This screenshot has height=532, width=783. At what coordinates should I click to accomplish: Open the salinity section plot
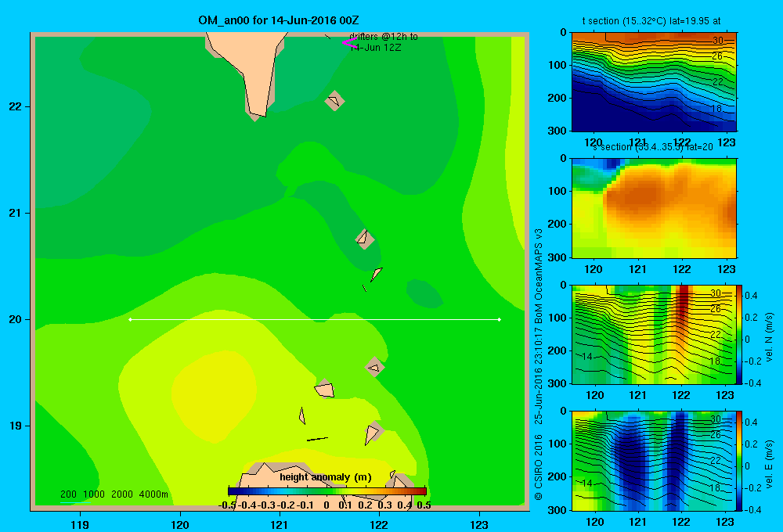[654, 208]
